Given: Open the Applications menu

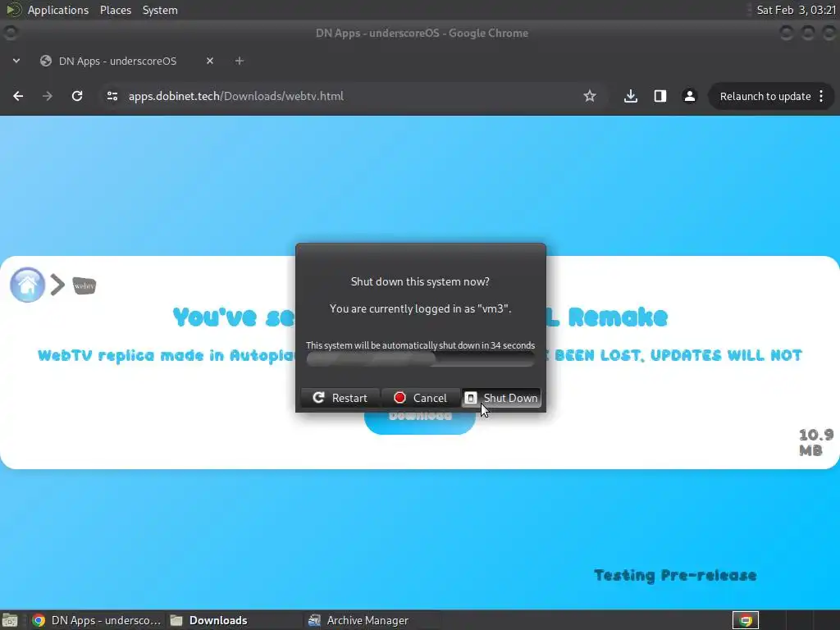Looking at the screenshot, I should (58, 10).
